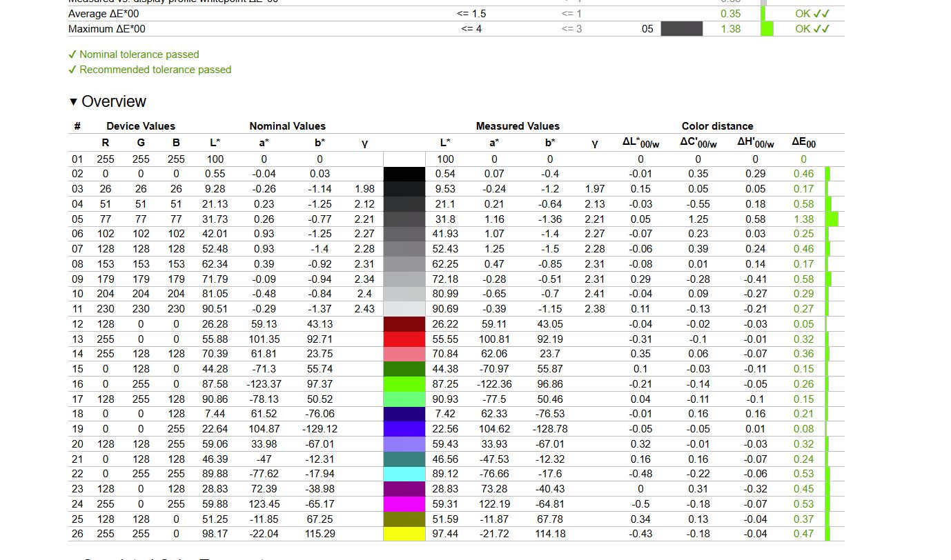951x560 pixels.
Task: Click the ΔC'00/w column header
Action: [698, 143]
